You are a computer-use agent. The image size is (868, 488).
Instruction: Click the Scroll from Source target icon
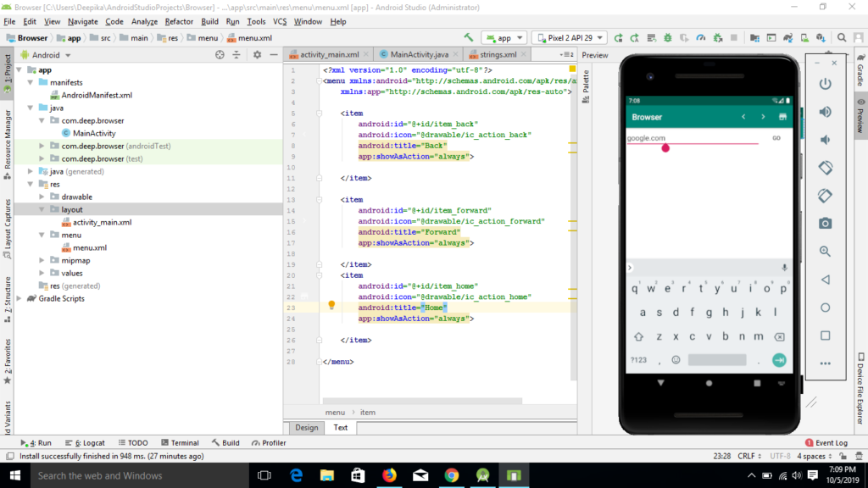point(220,55)
